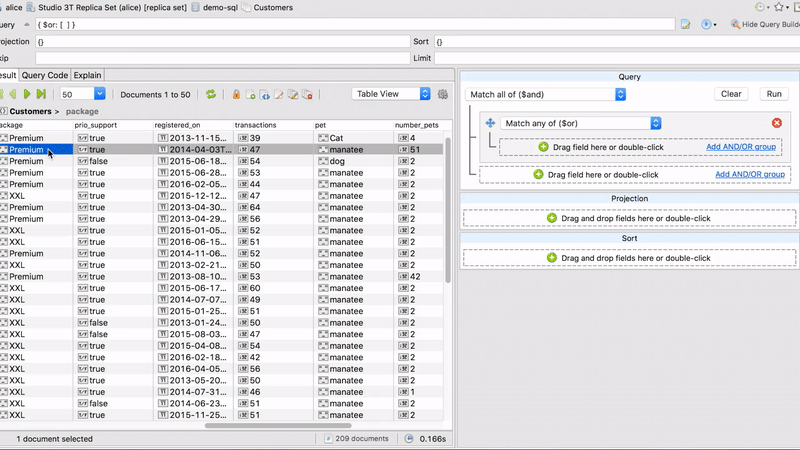The image size is (800, 450).
Task: Click Hide Query Builder text
Action: click(770, 24)
